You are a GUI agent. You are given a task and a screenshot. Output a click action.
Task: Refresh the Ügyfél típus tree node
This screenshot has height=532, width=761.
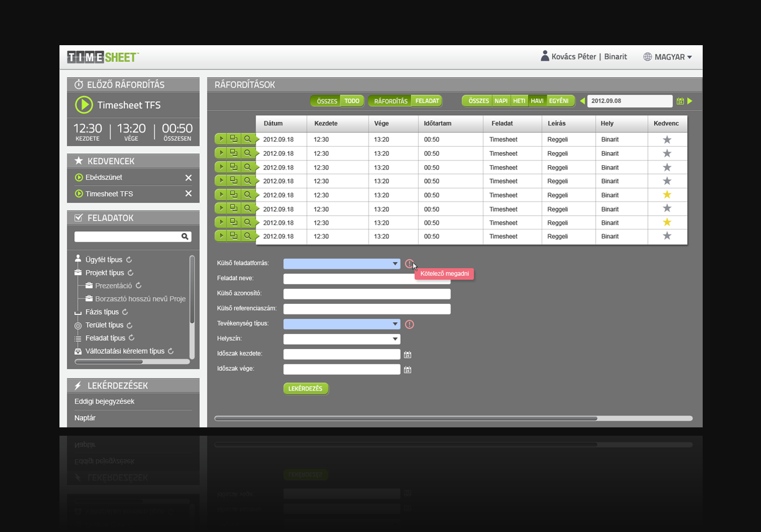click(x=129, y=260)
